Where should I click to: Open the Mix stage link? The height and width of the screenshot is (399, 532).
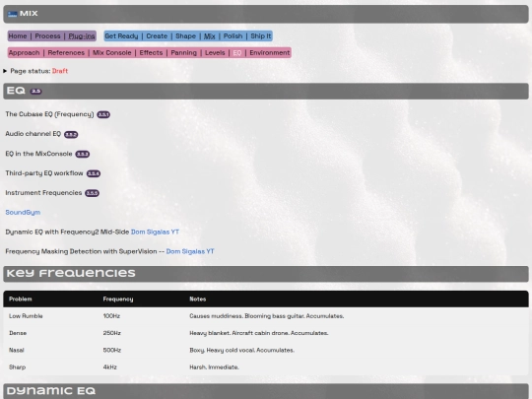click(x=209, y=36)
